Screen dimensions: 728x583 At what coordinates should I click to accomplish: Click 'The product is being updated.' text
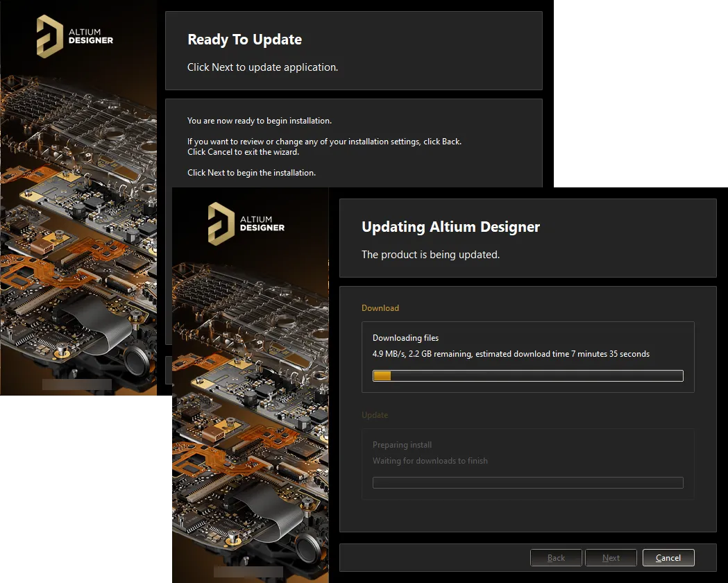tap(430, 254)
